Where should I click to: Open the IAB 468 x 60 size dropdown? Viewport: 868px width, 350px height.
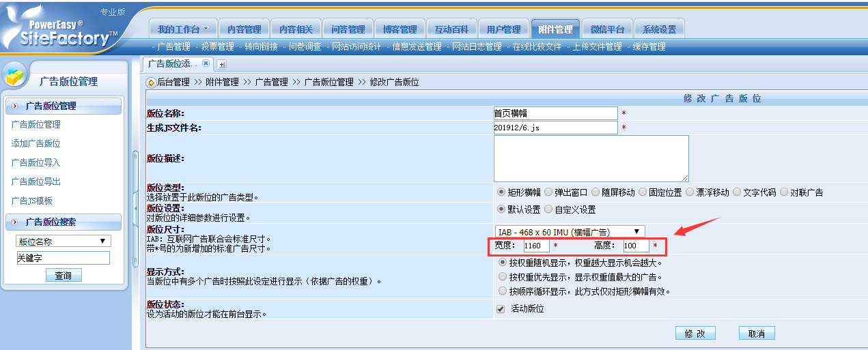[569, 232]
